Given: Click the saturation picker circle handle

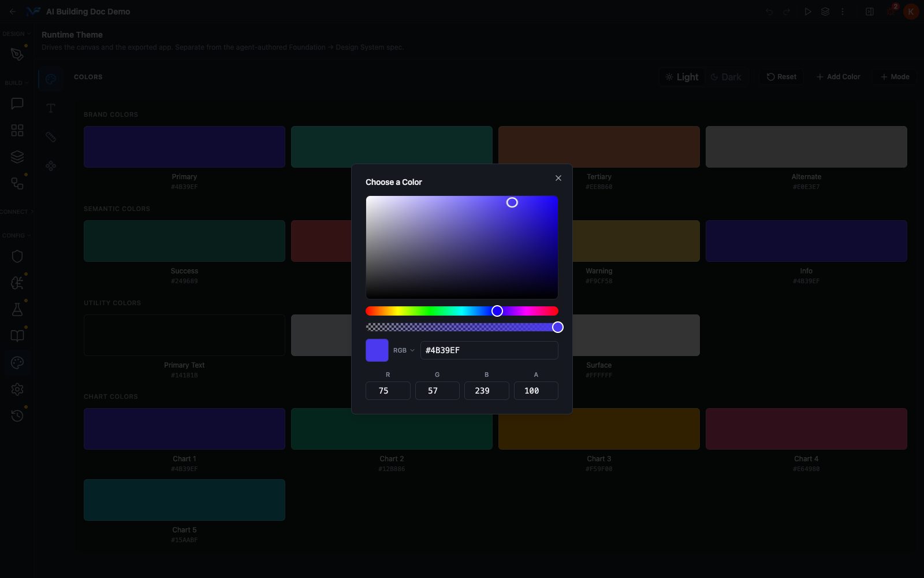Looking at the screenshot, I should tap(512, 202).
